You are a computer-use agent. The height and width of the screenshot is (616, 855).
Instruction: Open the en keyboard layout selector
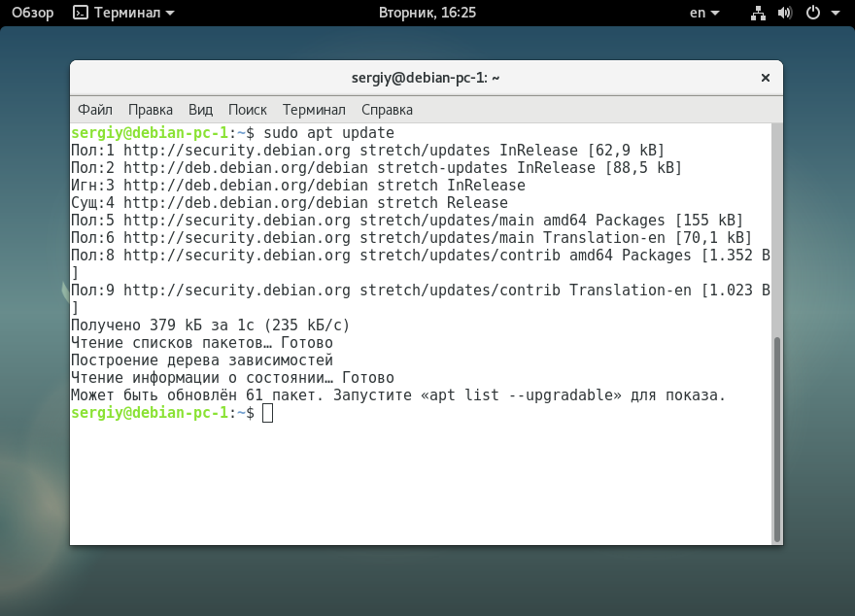704,13
